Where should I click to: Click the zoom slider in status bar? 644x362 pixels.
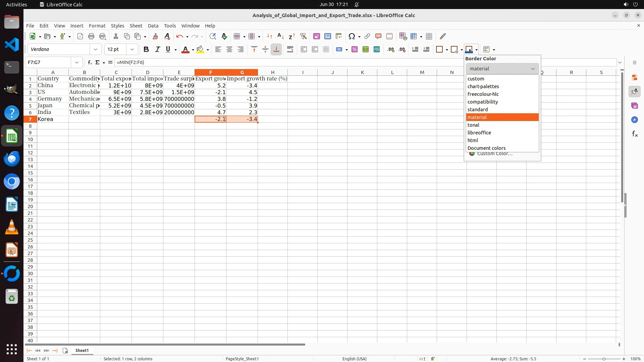click(604, 359)
